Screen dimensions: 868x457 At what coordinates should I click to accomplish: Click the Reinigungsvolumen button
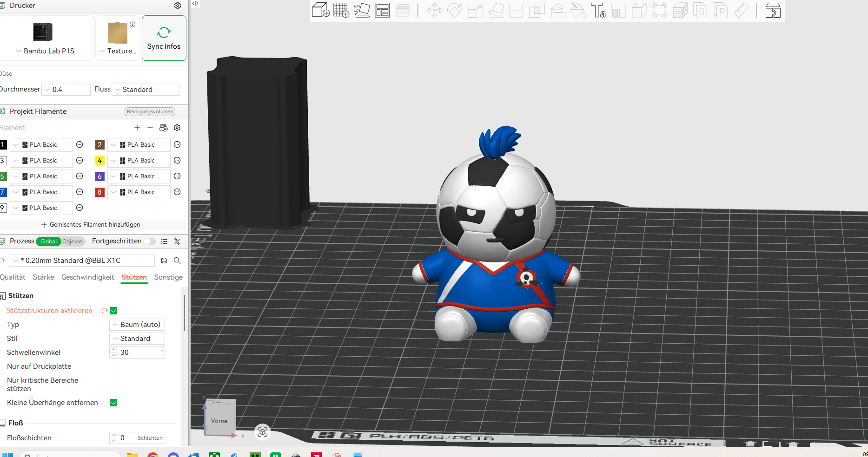[150, 111]
